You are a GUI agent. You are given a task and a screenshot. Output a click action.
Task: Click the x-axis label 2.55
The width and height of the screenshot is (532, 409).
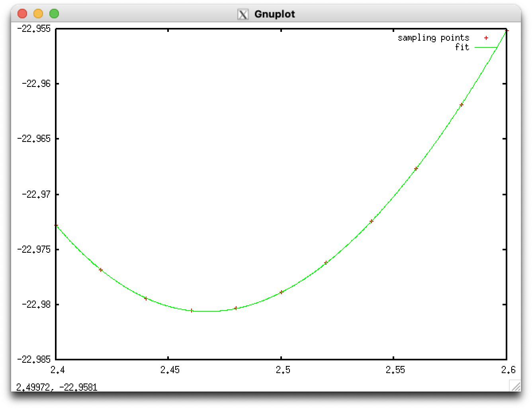(395, 370)
